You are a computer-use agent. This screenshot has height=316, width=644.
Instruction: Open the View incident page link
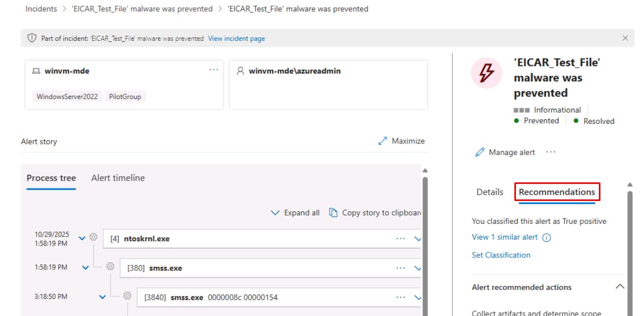tap(236, 39)
